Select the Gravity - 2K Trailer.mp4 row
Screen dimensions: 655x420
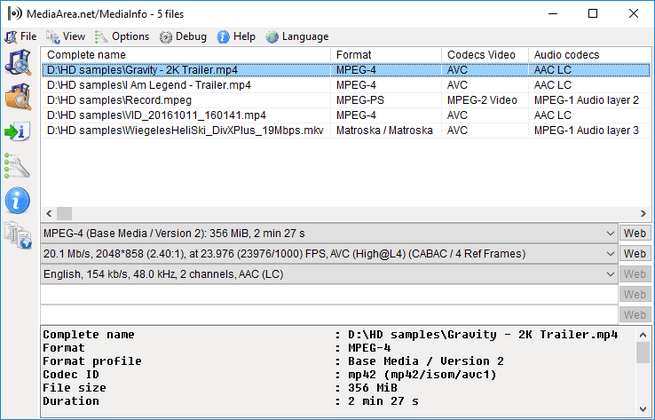tap(346, 70)
